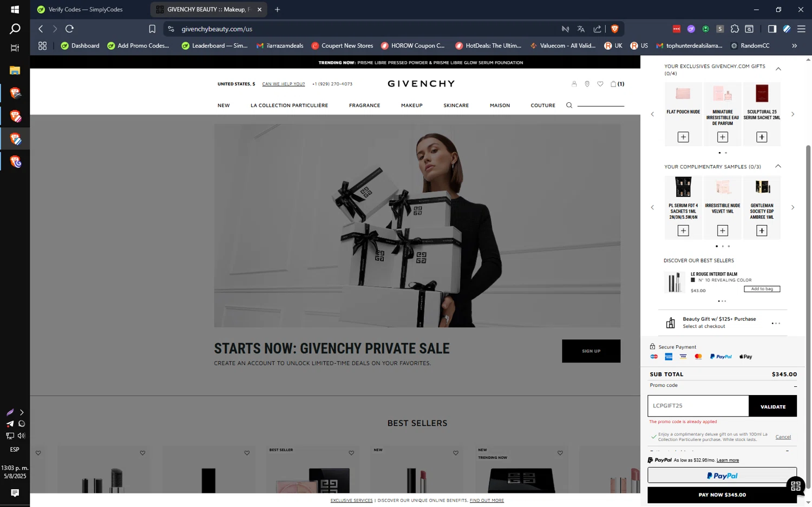This screenshot has width=812, height=507.
Task: Open the Maison menu
Action: click(500, 106)
